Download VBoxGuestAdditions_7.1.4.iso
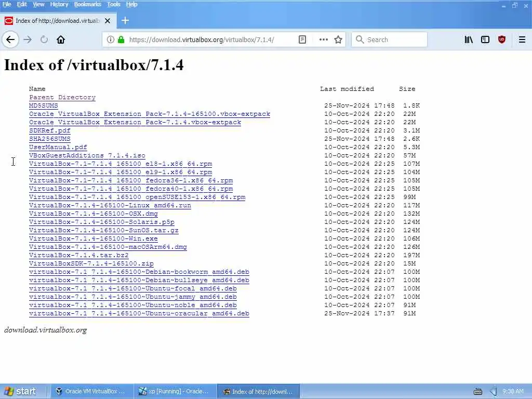This screenshot has height=399, width=532. [x=87, y=155]
